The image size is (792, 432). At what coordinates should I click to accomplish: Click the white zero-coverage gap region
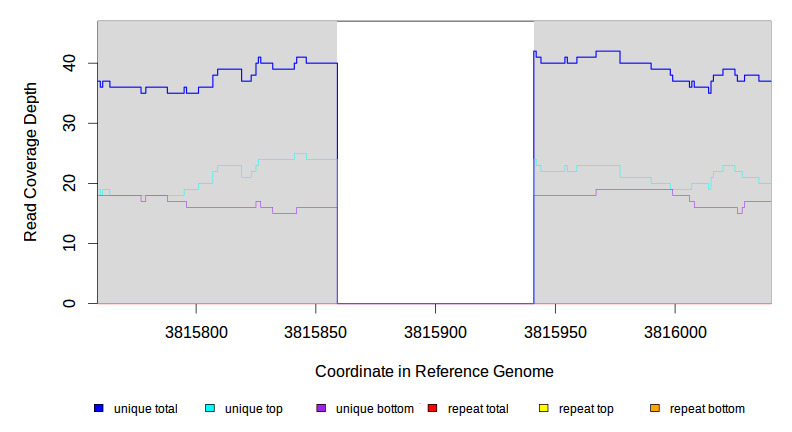pos(435,160)
